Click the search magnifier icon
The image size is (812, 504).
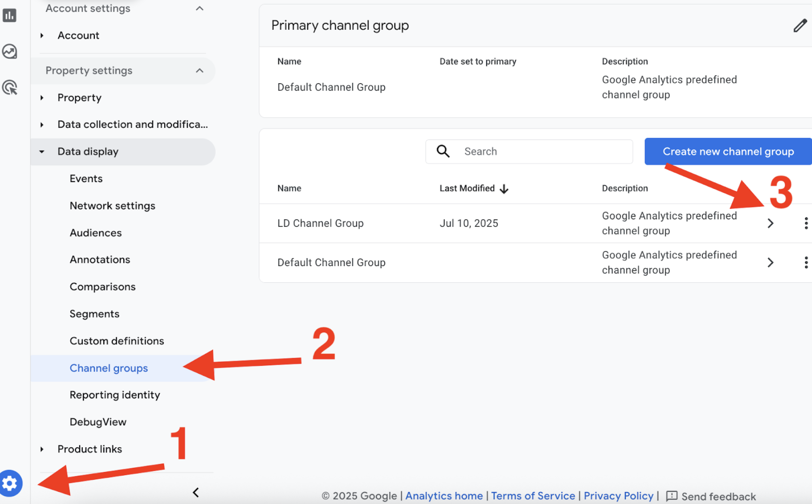(443, 151)
